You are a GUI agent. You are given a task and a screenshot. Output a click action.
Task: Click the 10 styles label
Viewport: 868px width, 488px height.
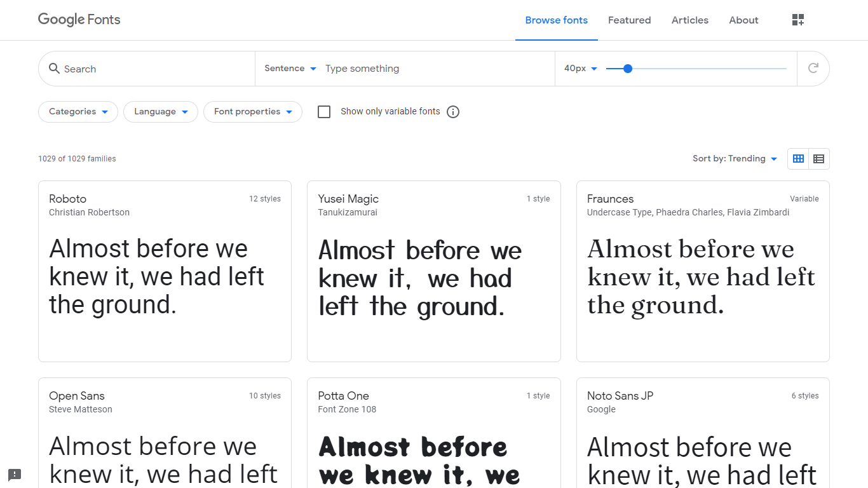(265, 396)
